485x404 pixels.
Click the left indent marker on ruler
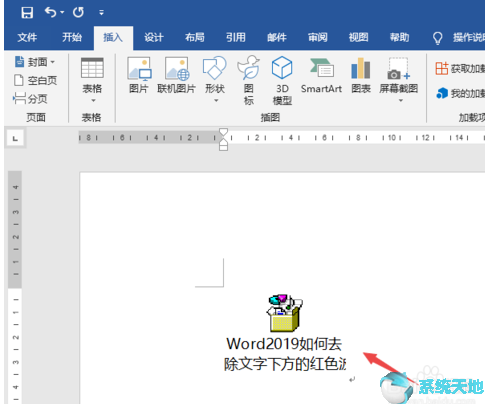(224, 148)
